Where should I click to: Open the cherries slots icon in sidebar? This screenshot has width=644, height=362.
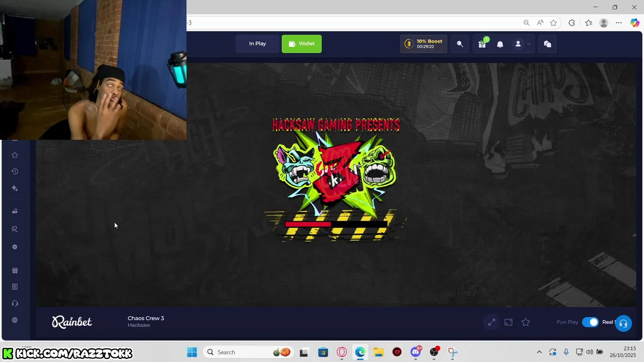[x=15, y=211]
